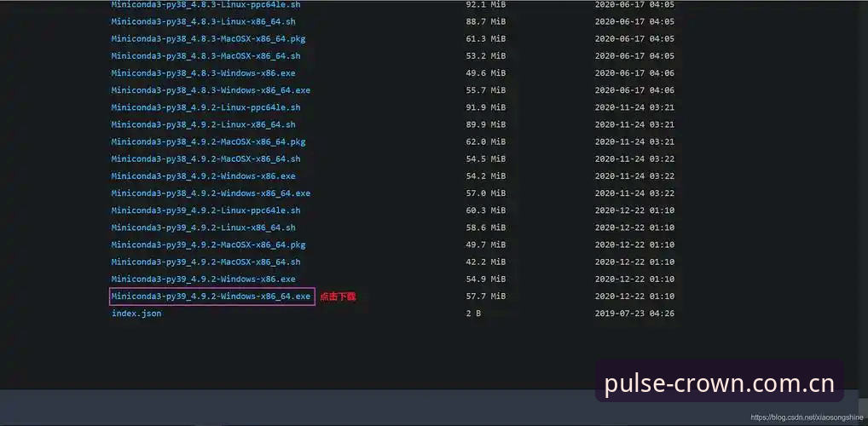868x426 pixels.
Task: Open Miniconda3-py38_4.8.3-Windows-x86_64.exe
Action: coord(211,90)
